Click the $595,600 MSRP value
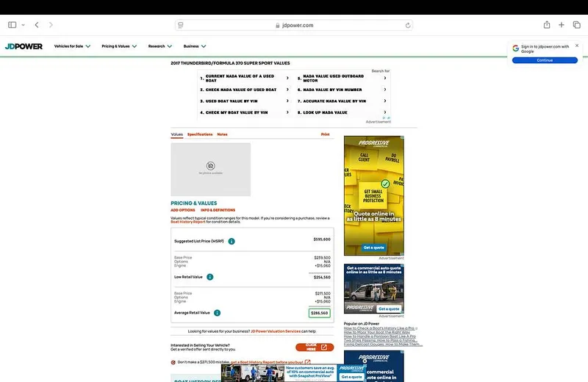The image size is (588, 382). pyautogui.click(x=322, y=239)
